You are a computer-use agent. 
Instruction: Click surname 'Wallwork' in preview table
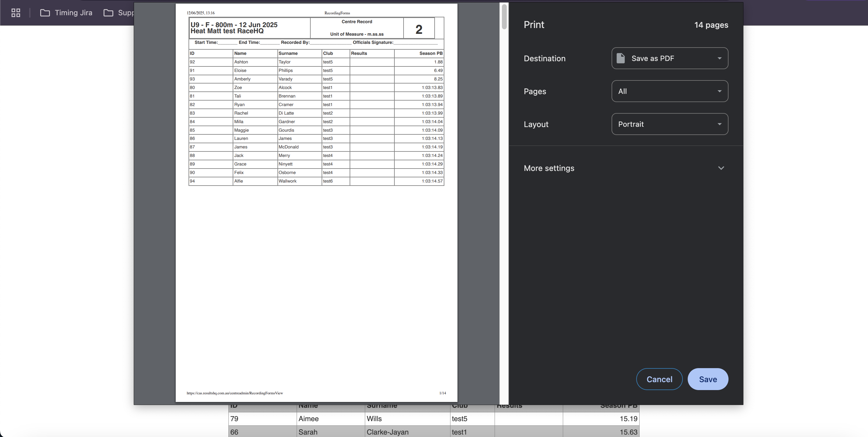[x=288, y=181]
